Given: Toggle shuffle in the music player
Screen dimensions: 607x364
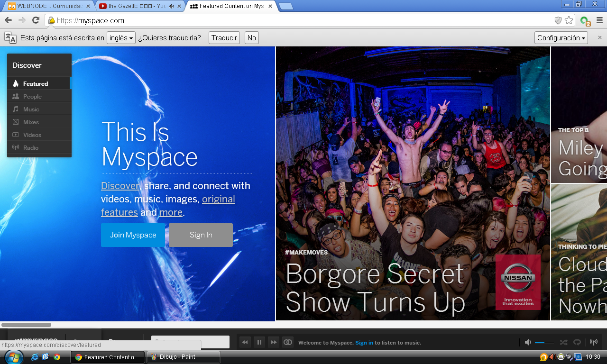Looking at the screenshot, I should 563,342.
